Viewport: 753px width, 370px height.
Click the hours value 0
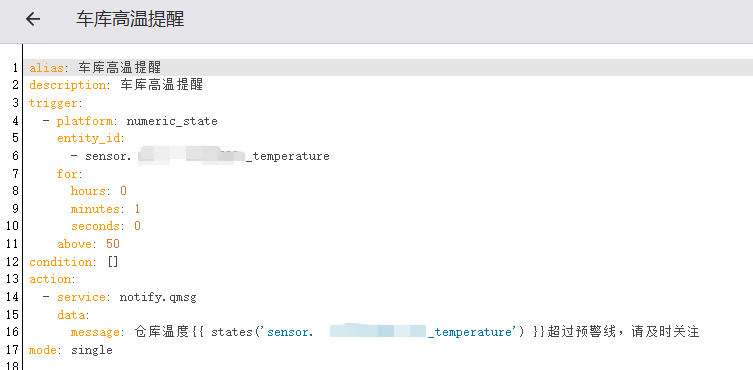point(123,191)
